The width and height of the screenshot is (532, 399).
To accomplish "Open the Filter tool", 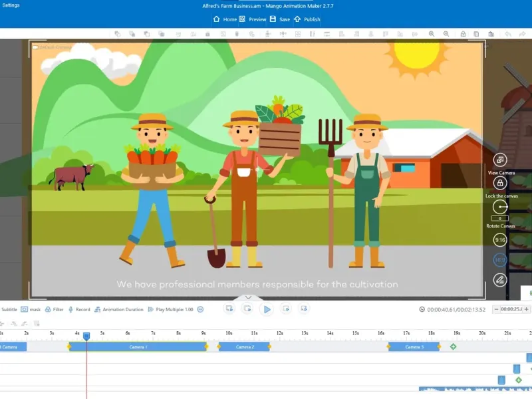I will [54, 309].
